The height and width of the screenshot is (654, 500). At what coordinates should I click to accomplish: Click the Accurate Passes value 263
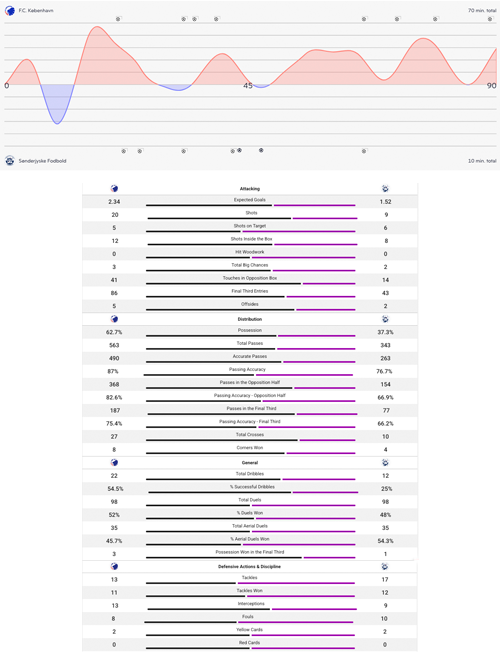click(385, 358)
